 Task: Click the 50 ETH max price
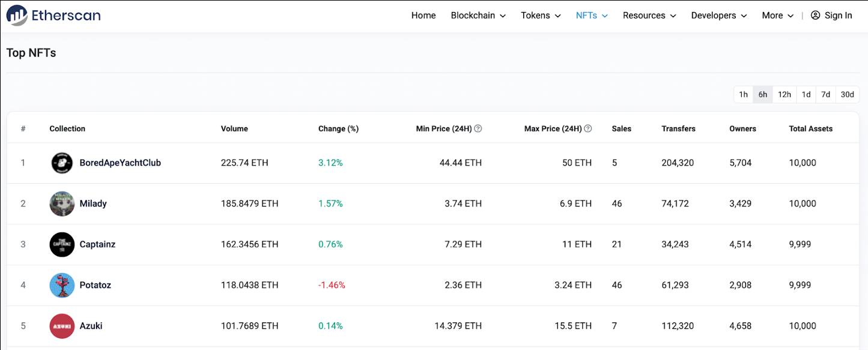pos(577,163)
